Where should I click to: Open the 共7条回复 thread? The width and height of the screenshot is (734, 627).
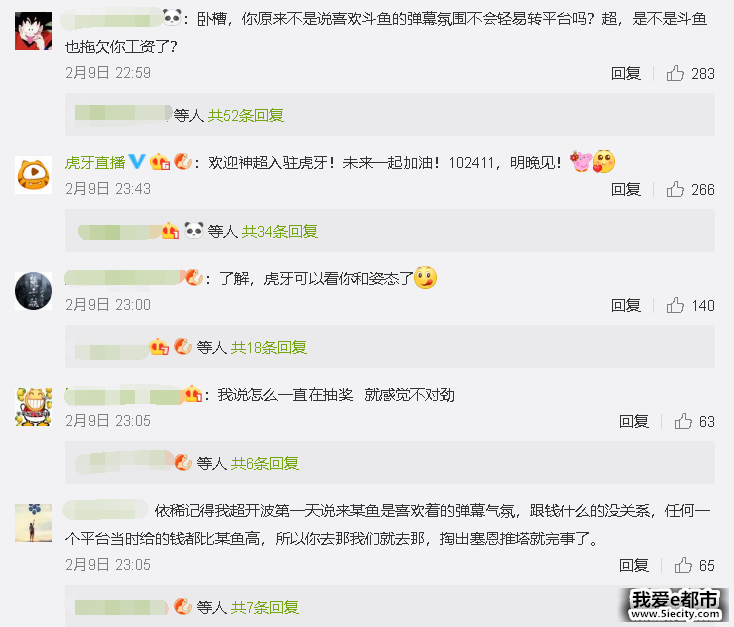point(264,607)
